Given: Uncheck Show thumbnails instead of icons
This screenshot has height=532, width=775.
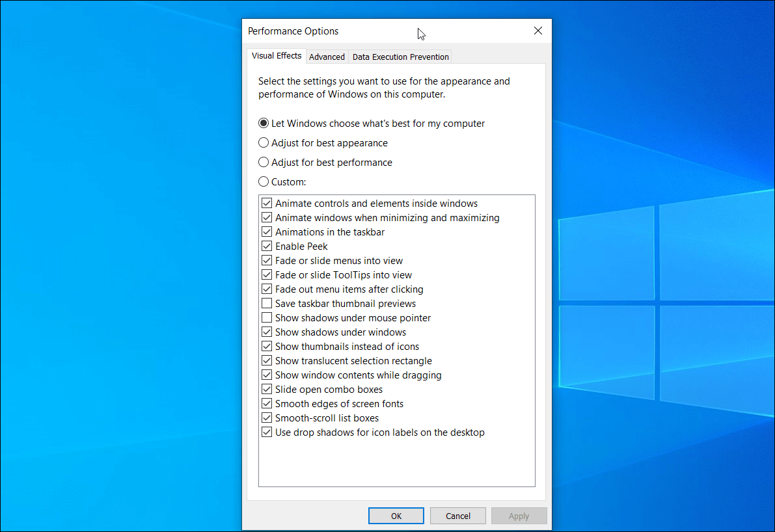Looking at the screenshot, I should pos(267,346).
